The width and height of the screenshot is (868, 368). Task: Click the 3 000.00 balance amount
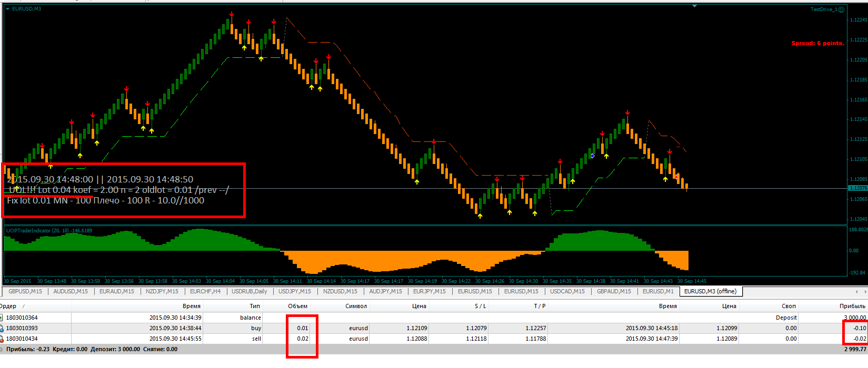click(855, 318)
